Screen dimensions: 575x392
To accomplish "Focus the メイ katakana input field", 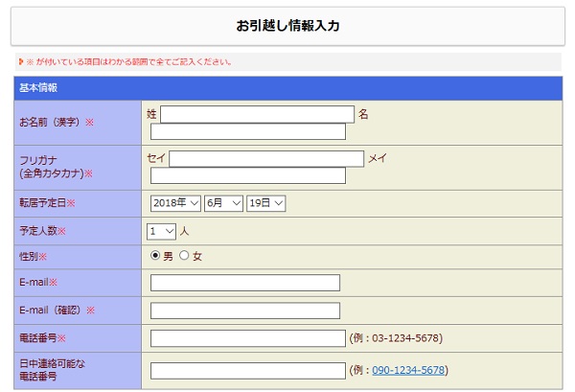I will tap(248, 175).
